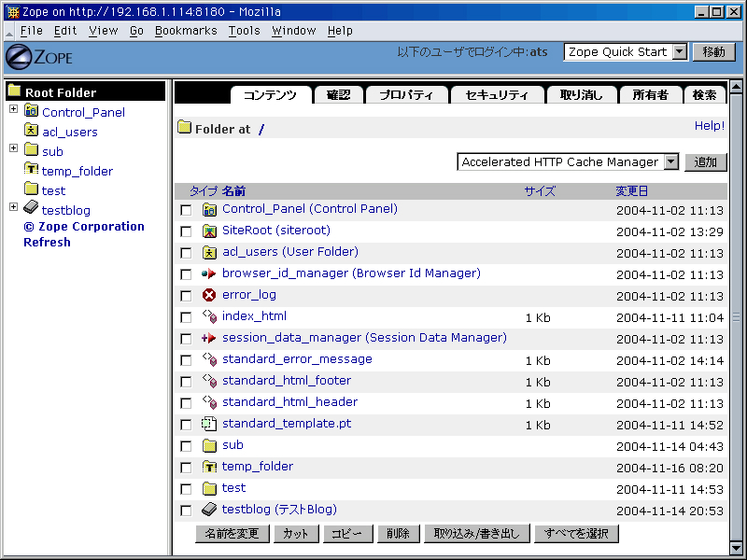Check the standard_template.pt checkbox
This screenshot has height=560, width=747.
pyautogui.click(x=186, y=425)
